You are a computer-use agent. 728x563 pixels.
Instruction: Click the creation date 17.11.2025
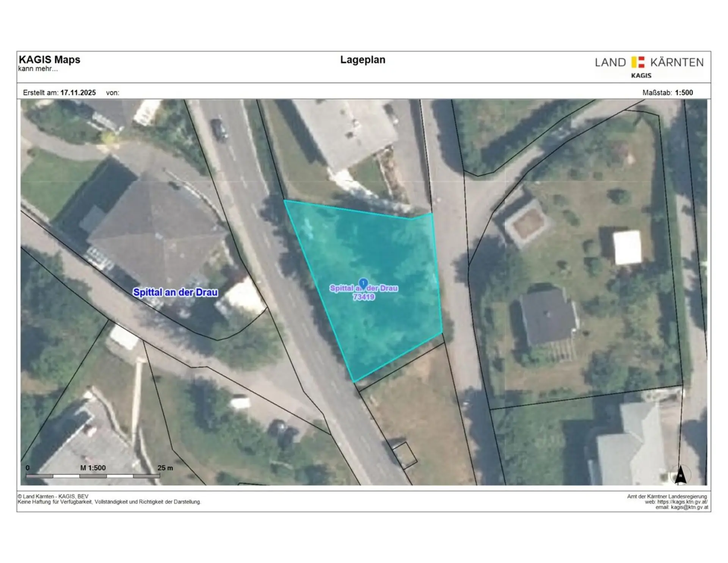(x=78, y=93)
